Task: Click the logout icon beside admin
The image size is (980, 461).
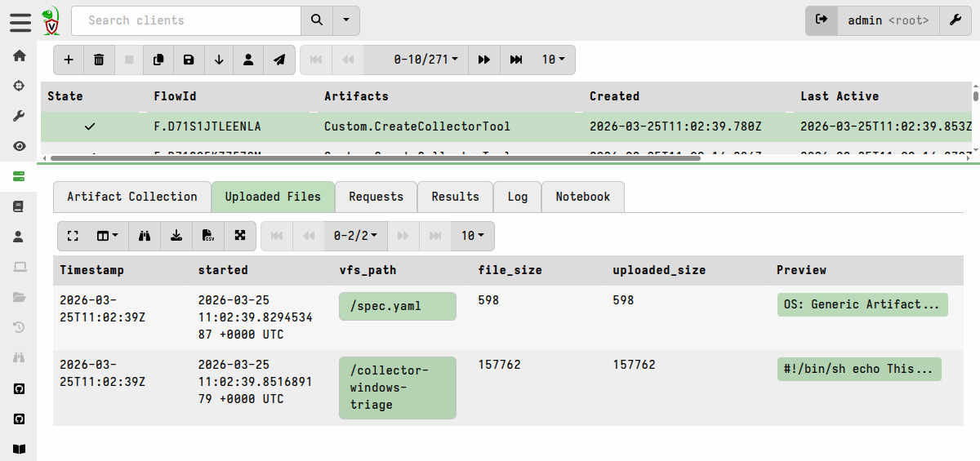Action: [x=822, y=20]
